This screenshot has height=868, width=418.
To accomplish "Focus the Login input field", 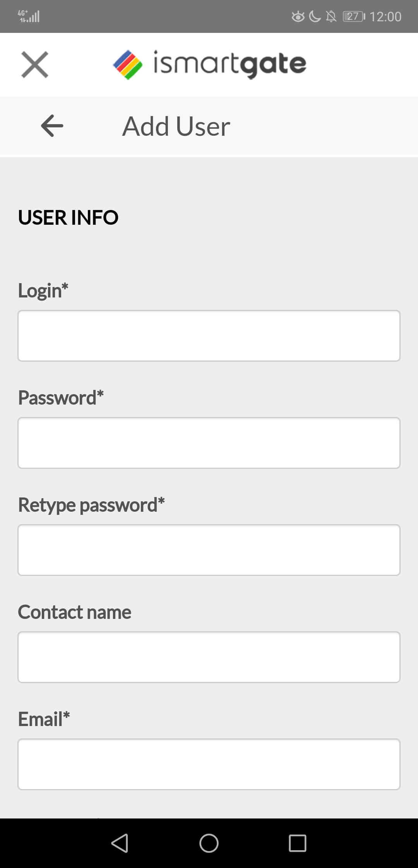I will (x=209, y=336).
